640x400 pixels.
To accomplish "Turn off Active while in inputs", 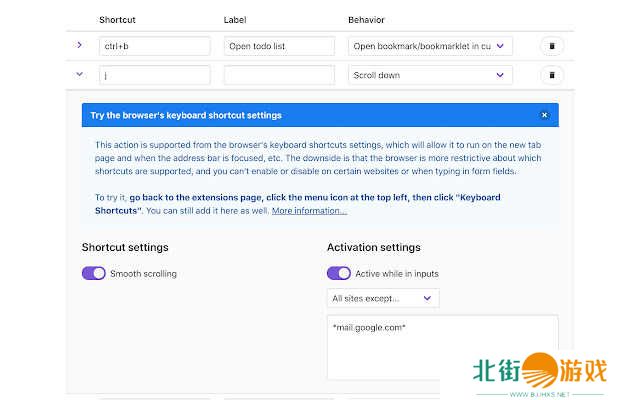I will (339, 273).
